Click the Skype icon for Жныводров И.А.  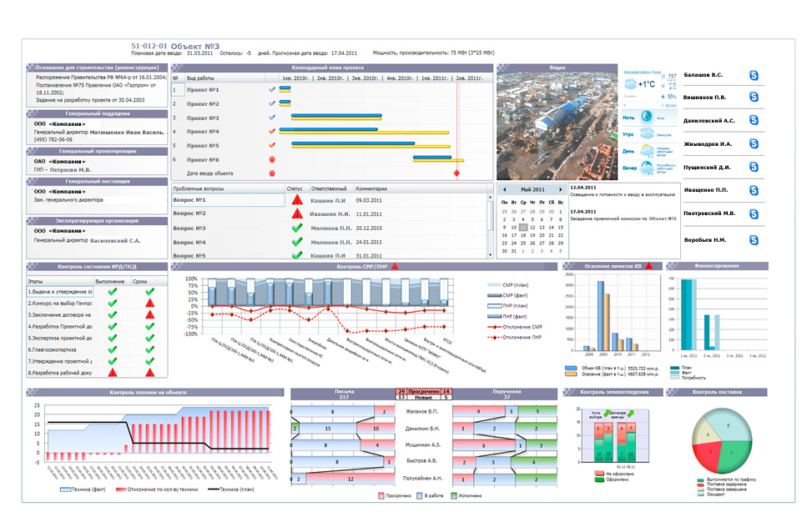pyautogui.click(x=754, y=143)
